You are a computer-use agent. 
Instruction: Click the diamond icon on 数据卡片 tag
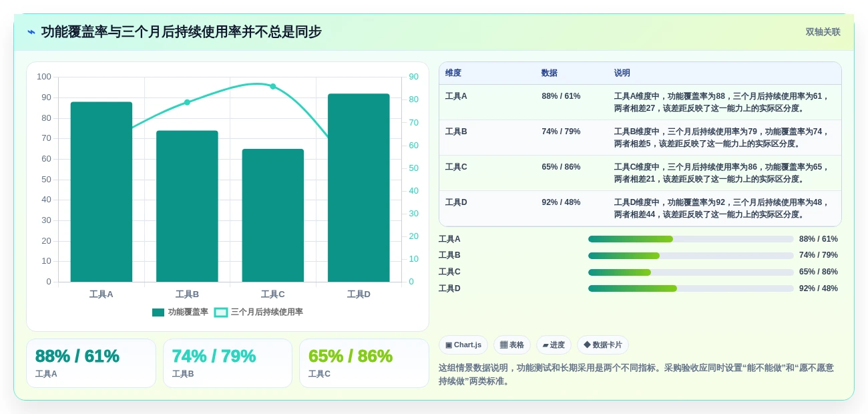587,345
